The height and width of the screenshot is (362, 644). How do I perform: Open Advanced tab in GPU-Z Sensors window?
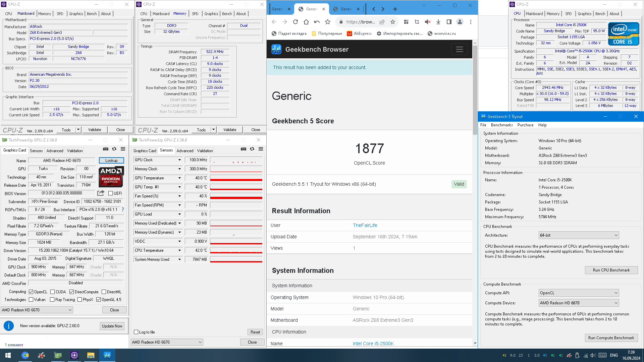185,151
